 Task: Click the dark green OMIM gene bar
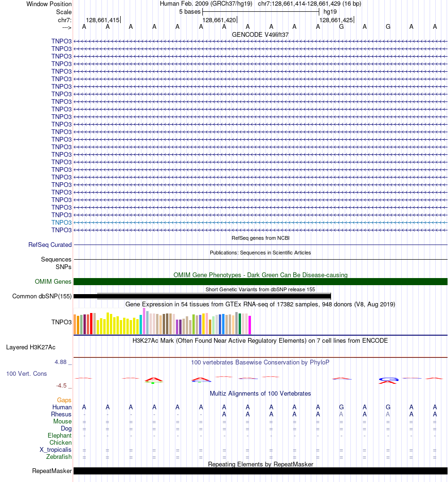point(260,281)
